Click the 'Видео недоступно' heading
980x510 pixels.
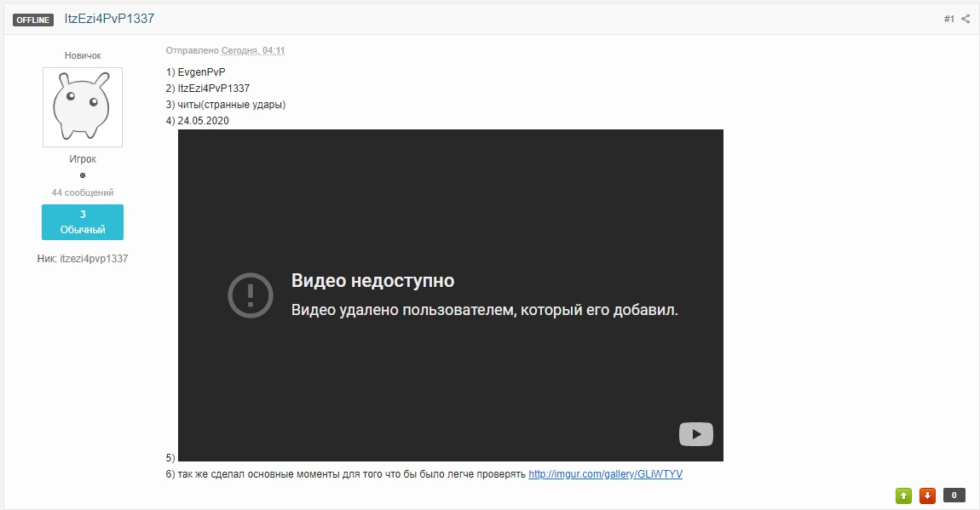tap(372, 281)
